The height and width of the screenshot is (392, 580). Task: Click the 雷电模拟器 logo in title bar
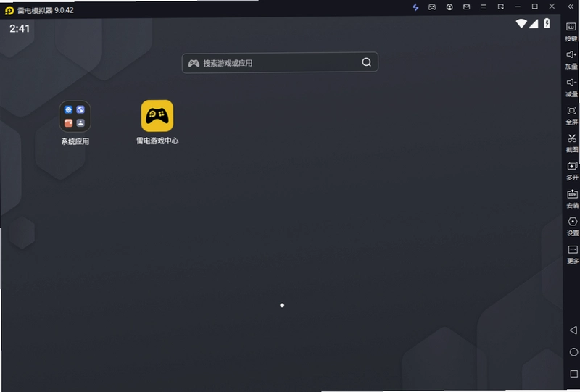[x=9, y=10]
